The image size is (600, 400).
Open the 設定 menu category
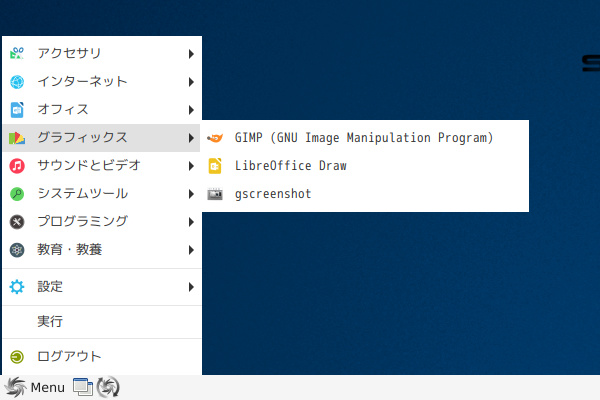(102, 287)
